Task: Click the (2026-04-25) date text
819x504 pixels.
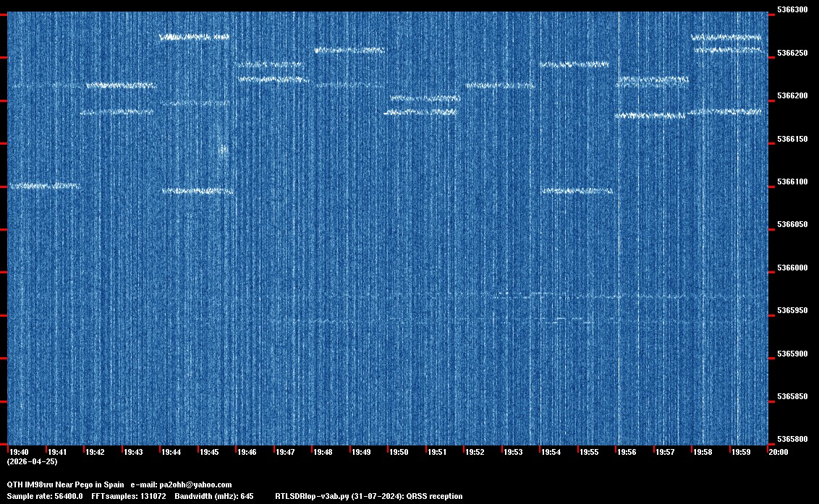Action: 32,461
